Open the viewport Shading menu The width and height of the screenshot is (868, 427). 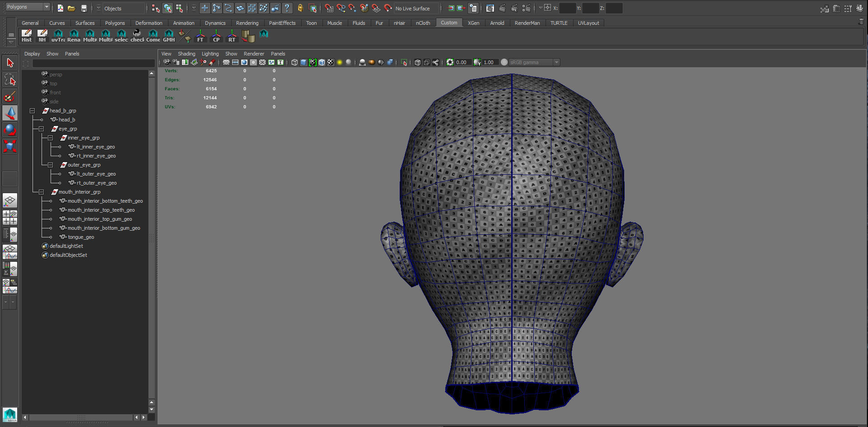(187, 54)
